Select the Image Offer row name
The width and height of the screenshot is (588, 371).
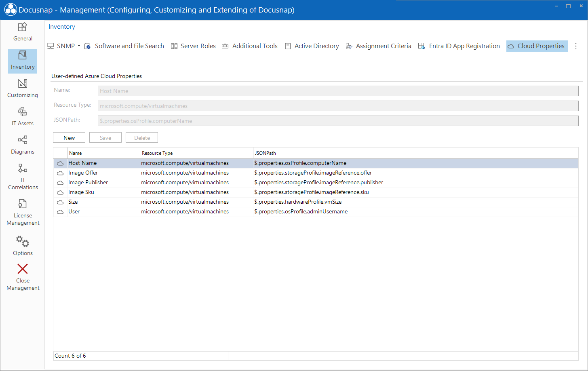point(83,173)
